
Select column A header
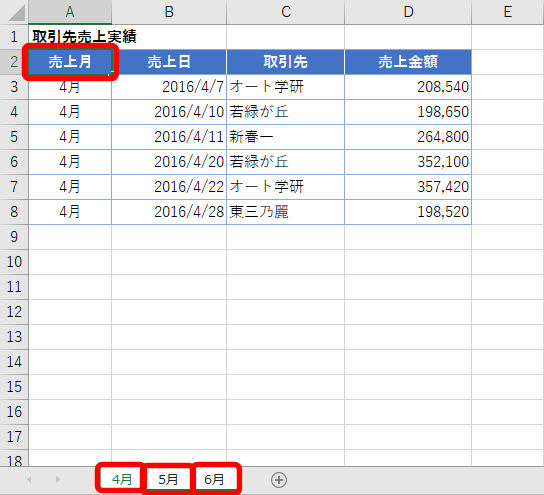coord(70,12)
